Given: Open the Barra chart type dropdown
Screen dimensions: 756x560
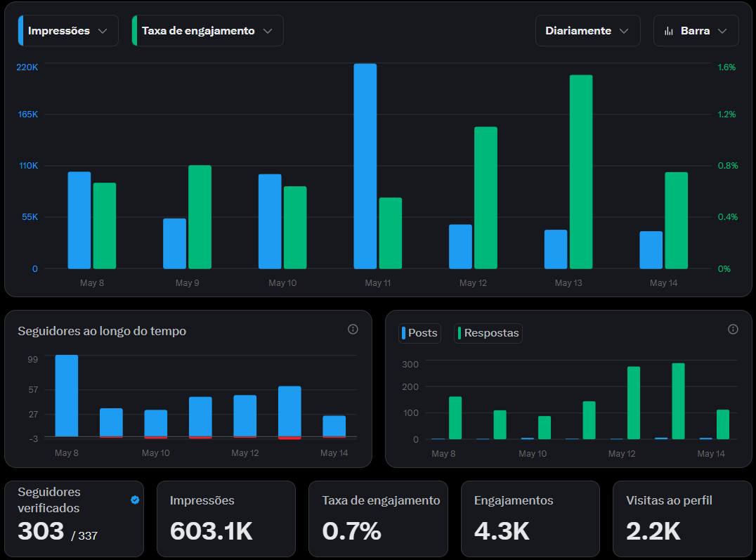Looking at the screenshot, I should [696, 31].
